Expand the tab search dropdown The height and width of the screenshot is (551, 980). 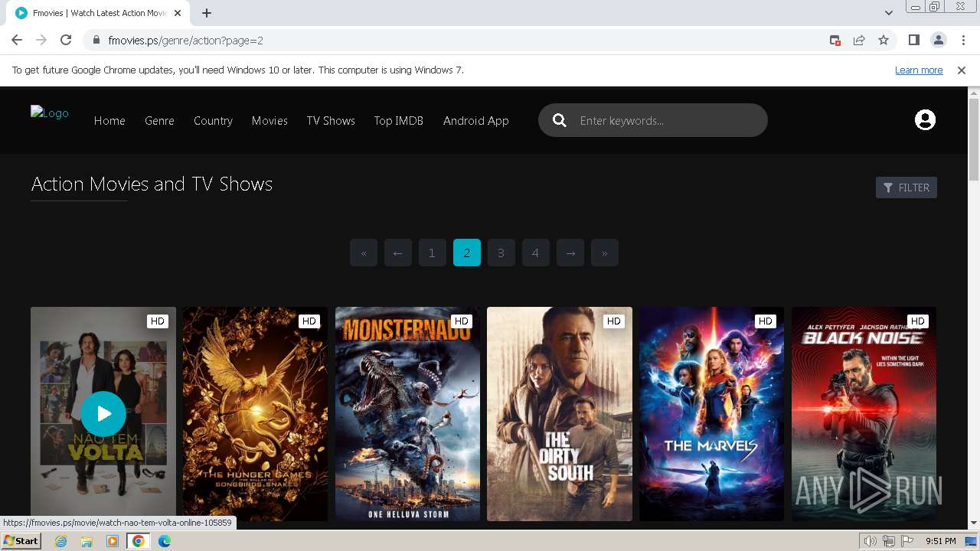tap(888, 13)
